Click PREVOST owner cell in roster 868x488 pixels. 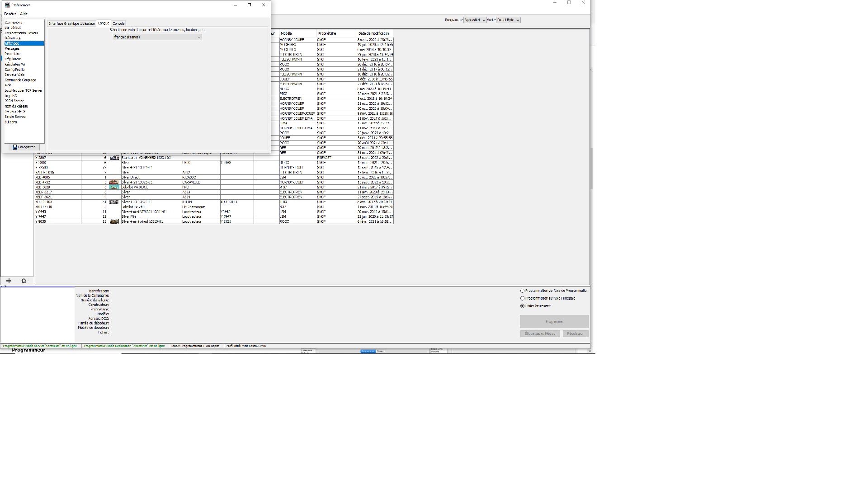[x=336, y=158]
